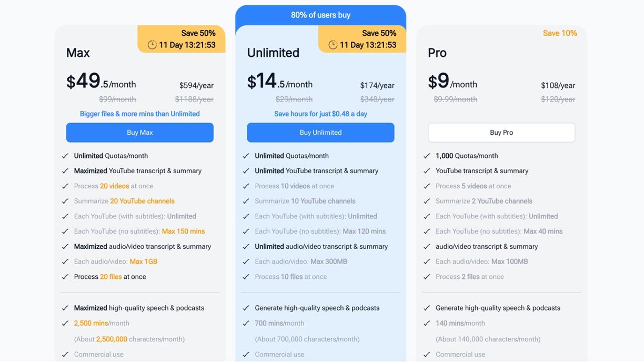Click 'Save hours for just $0.48 a day' text
Screen dimensions: 644x362
[x=320, y=114]
